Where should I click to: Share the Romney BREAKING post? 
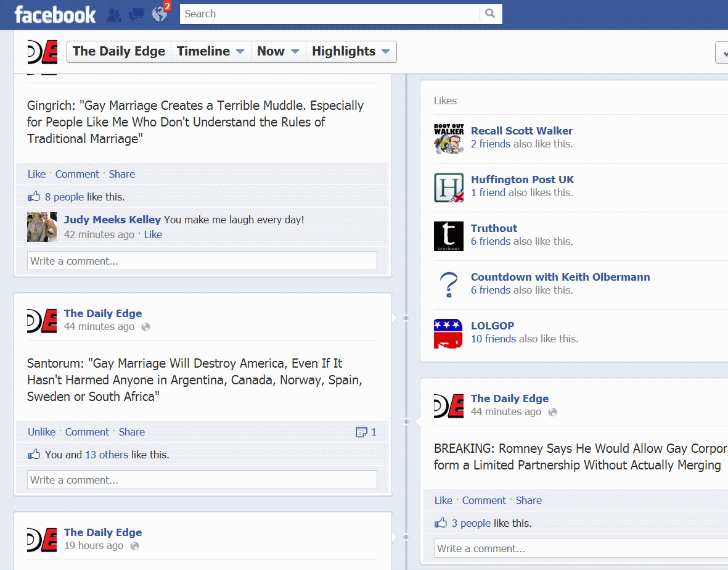[528, 500]
